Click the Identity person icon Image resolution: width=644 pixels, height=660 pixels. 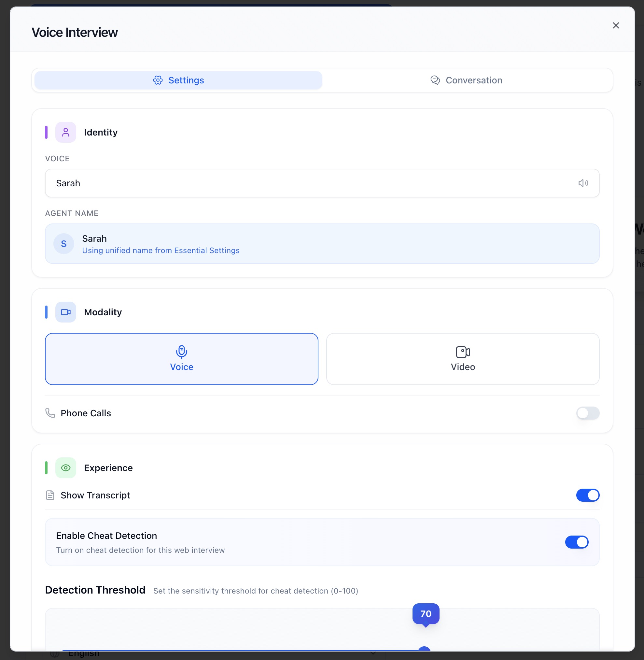pos(66,132)
